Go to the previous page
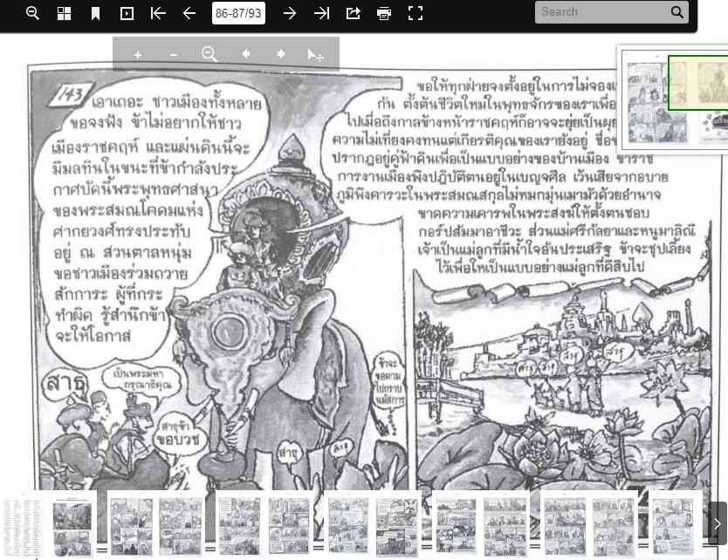Image resolution: width=728 pixels, height=560 pixels. tap(189, 13)
